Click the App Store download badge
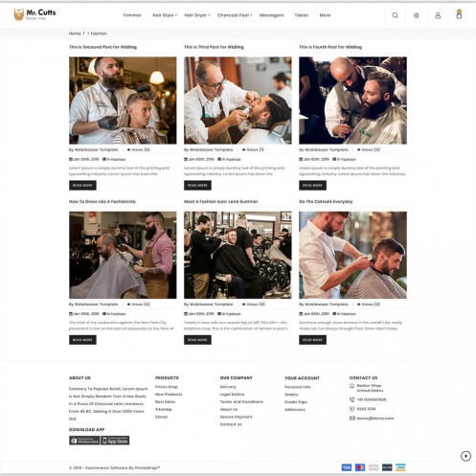476x476 pixels. [x=115, y=441]
